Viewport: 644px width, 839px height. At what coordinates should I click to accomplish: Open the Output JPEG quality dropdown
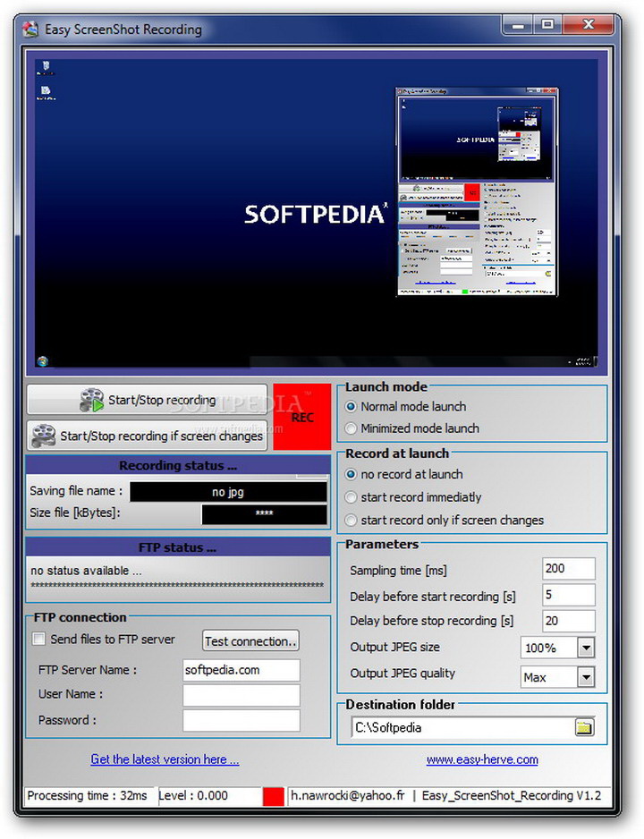586,677
